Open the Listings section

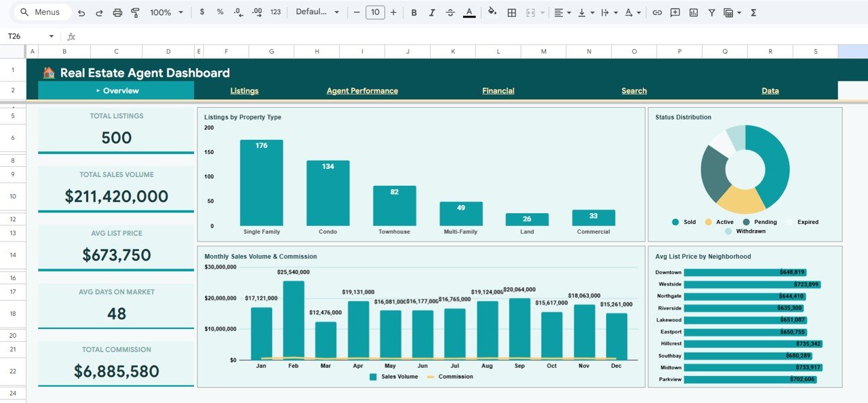(244, 90)
